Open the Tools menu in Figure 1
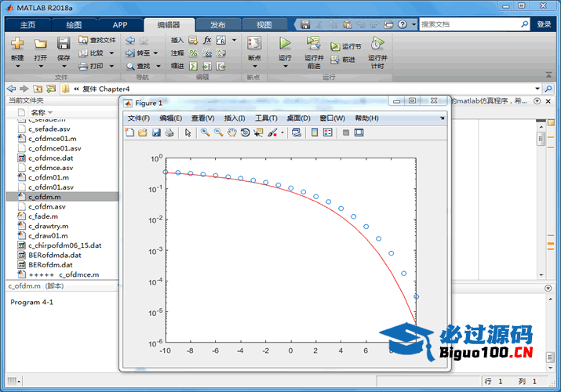This screenshot has height=392, width=561. tap(266, 118)
